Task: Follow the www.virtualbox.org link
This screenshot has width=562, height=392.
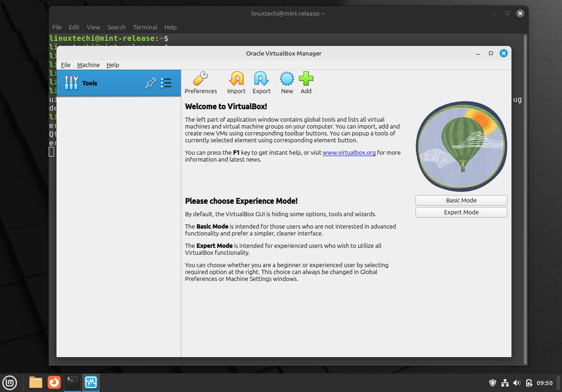Action: pos(349,153)
